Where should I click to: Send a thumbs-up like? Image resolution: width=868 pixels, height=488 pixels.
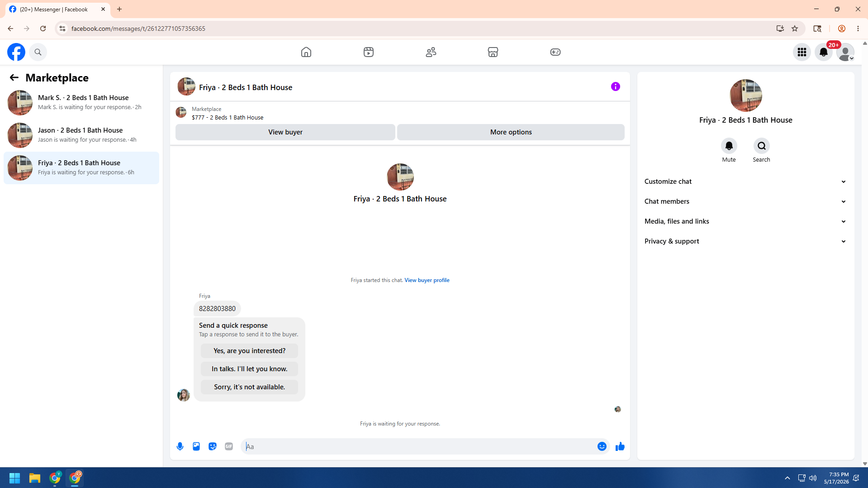(620, 446)
